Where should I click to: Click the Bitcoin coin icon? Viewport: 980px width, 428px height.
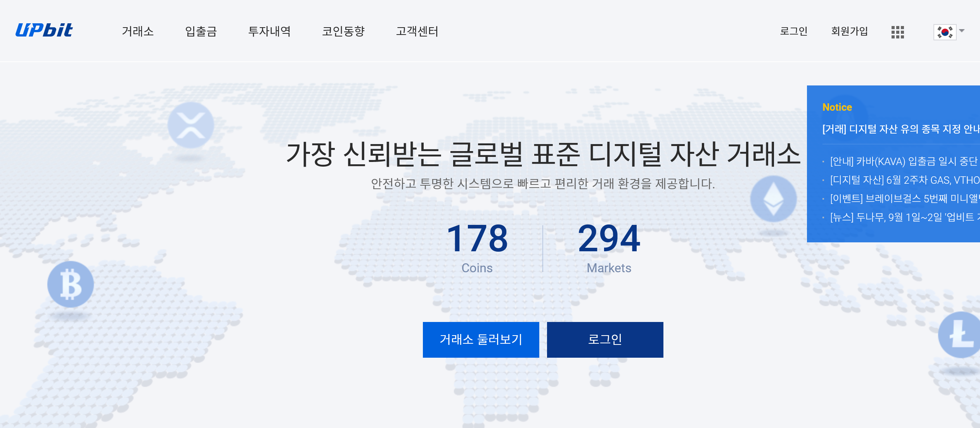pyautogui.click(x=71, y=284)
